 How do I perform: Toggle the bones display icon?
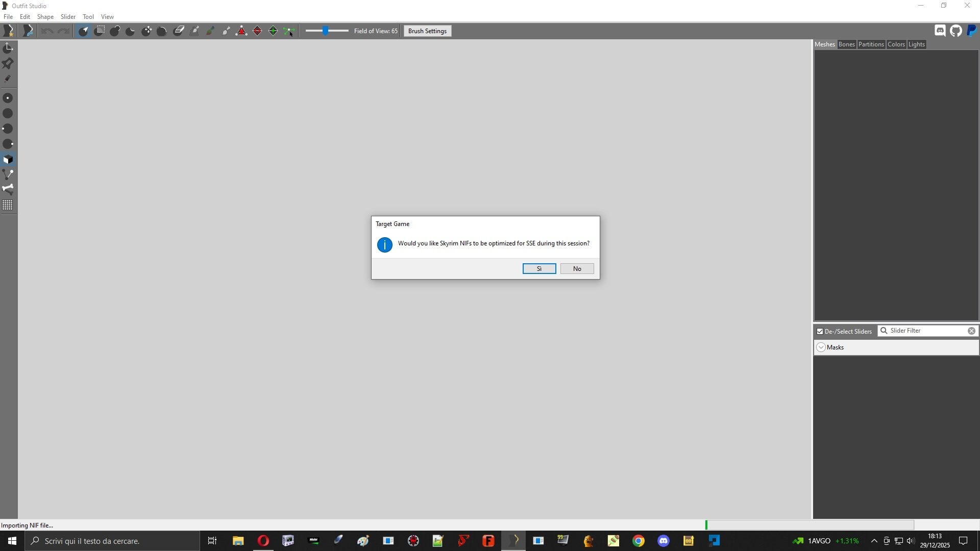pyautogui.click(x=8, y=189)
